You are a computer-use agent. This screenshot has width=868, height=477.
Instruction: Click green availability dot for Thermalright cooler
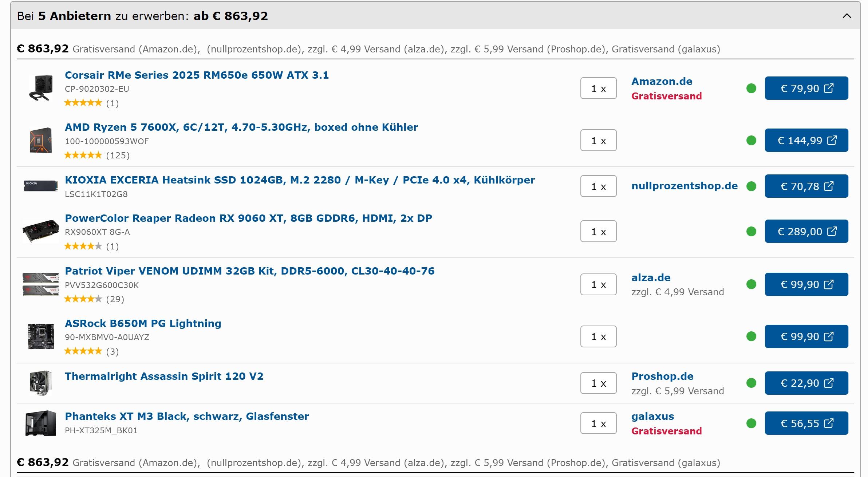[751, 383]
